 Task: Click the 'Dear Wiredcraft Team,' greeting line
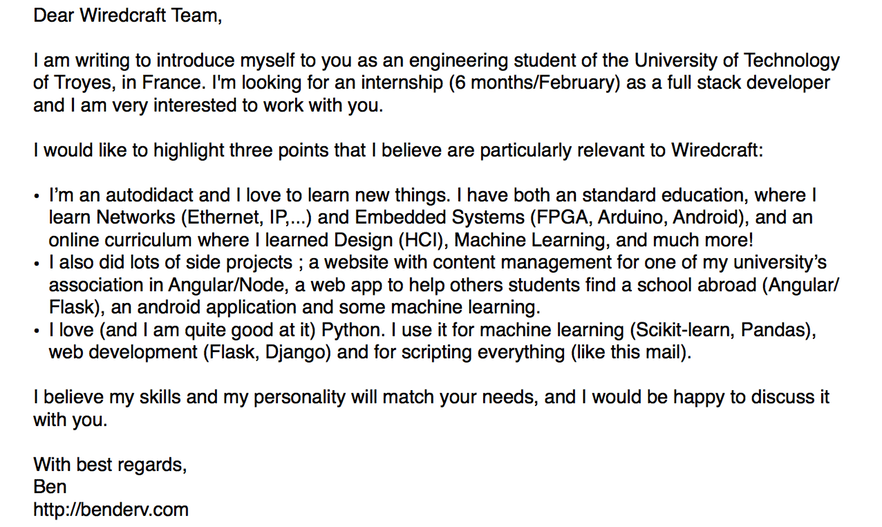coord(128,15)
